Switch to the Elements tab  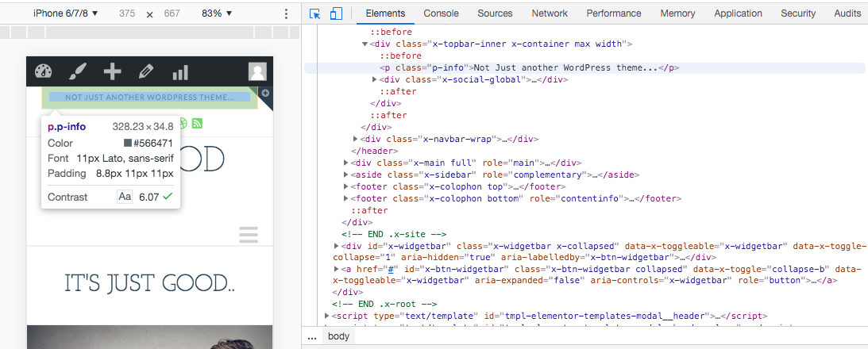click(x=385, y=13)
